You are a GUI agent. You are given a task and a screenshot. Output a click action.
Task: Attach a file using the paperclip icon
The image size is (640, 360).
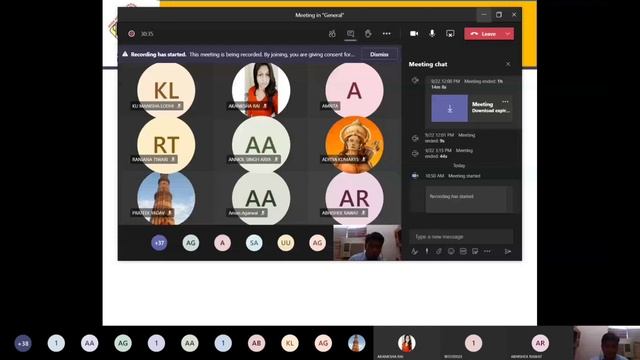point(439,251)
